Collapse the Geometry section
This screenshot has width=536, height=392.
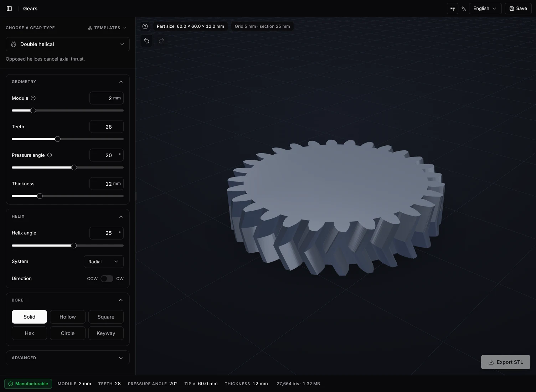[121, 82]
